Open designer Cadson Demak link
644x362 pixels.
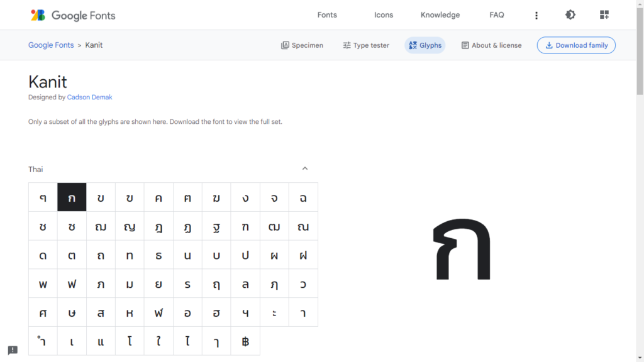point(89,97)
